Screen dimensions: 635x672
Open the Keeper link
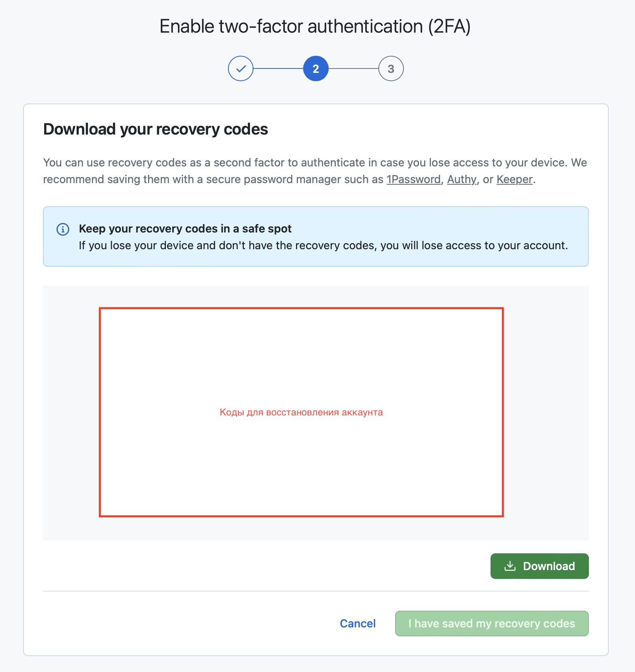514,180
